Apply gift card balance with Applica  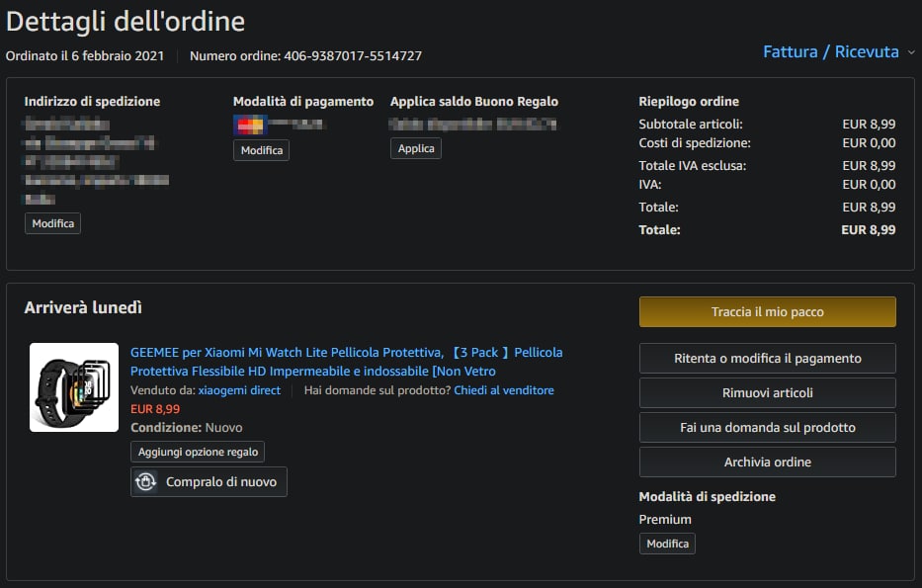click(x=416, y=148)
